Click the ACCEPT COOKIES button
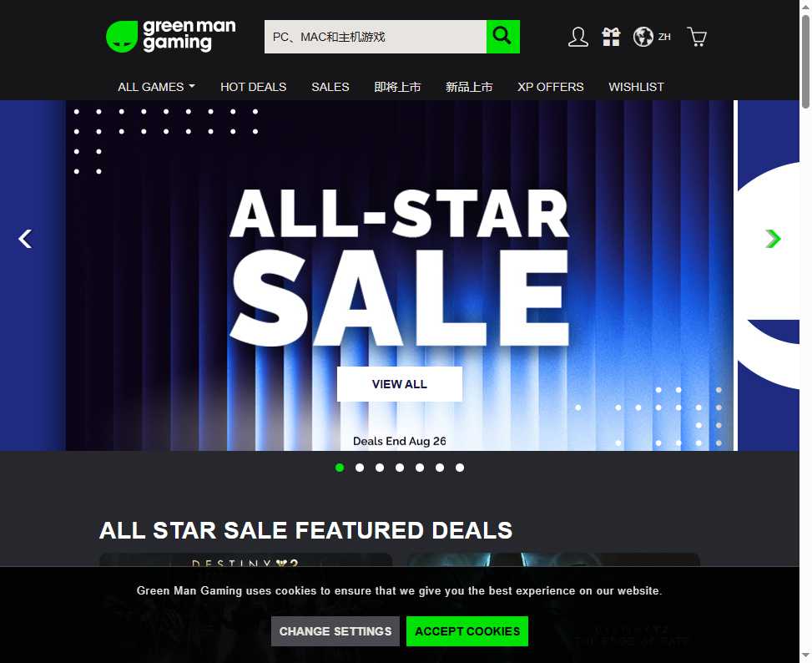The image size is (812, 663). point(467,631)
